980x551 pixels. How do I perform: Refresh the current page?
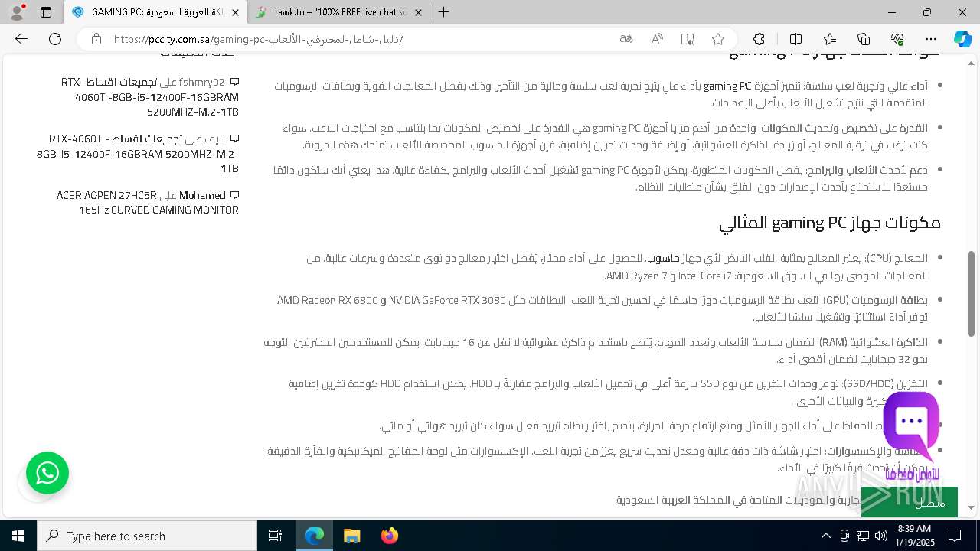click(x=55, y=39)
